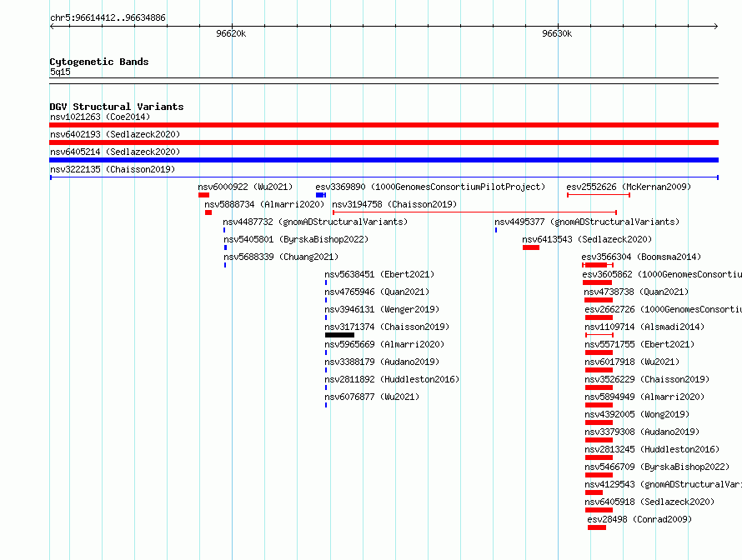Open nsv6405214 (Sedlazeck2020) label
This screenshot has width=742, height=560.
point(115,152)
